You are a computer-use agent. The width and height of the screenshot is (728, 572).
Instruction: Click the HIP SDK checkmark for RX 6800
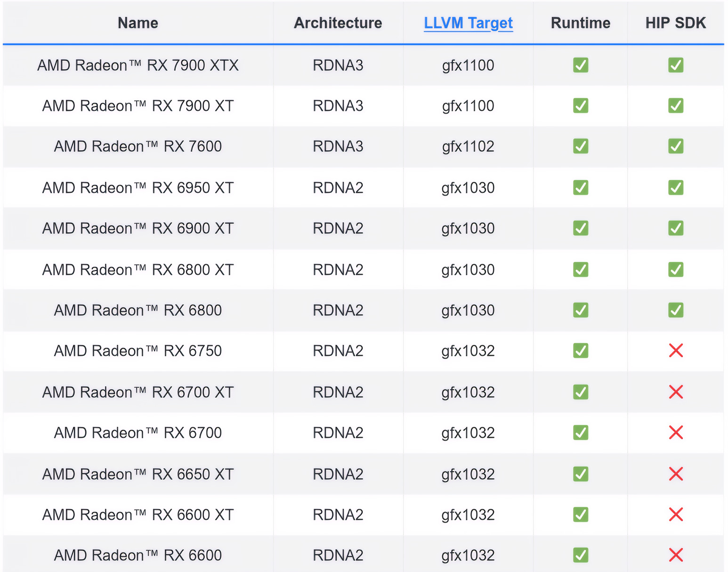click(676, 310)
